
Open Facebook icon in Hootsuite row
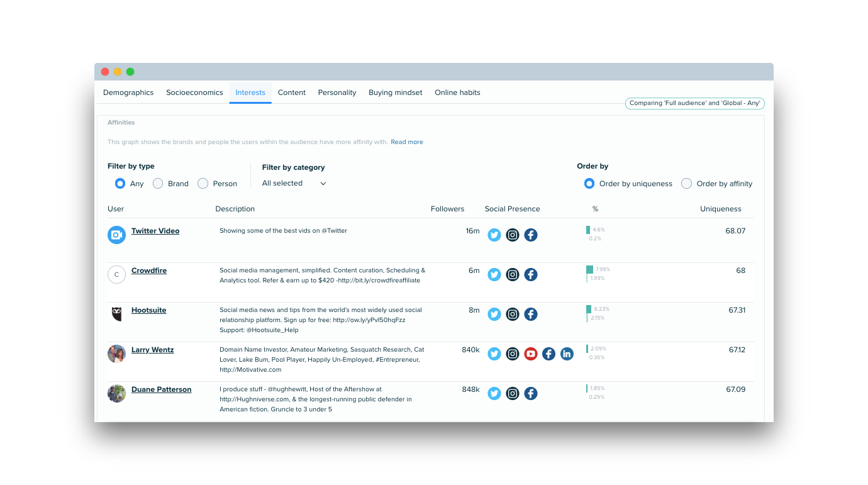531,315
